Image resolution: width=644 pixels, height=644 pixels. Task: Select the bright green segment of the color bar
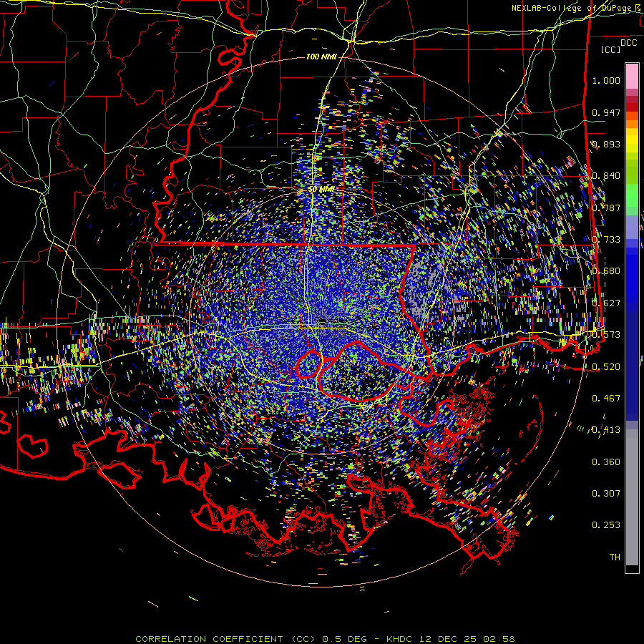pyautogui.click(x=632, y=196)
